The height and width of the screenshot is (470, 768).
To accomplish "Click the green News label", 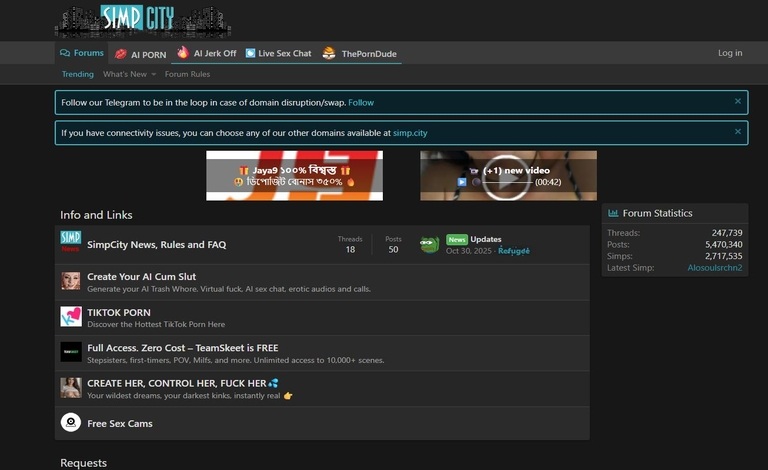I will point(456,239).
